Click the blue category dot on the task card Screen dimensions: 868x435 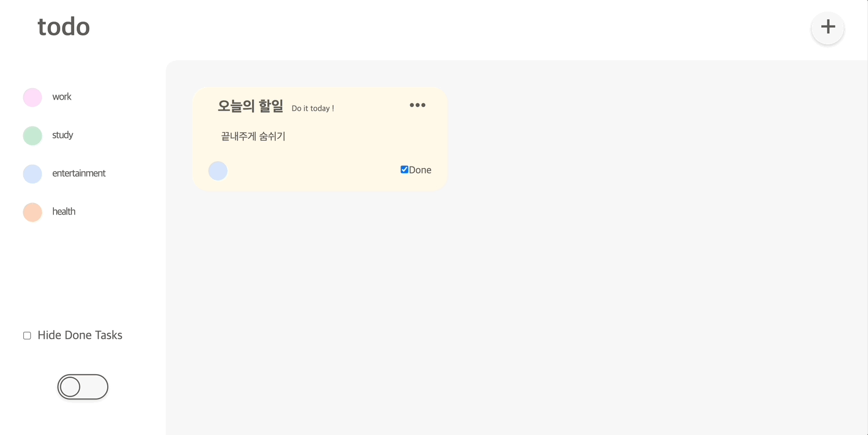[x=218, y=171]
